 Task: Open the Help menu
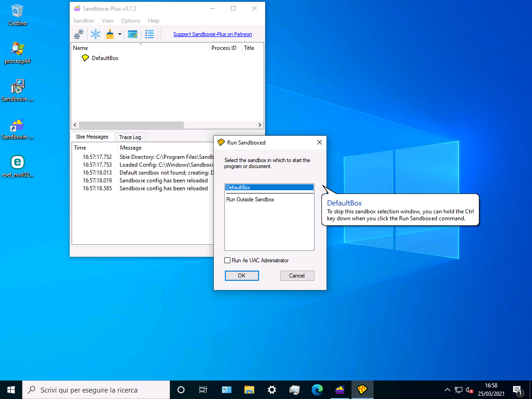(x=153, y=21)
